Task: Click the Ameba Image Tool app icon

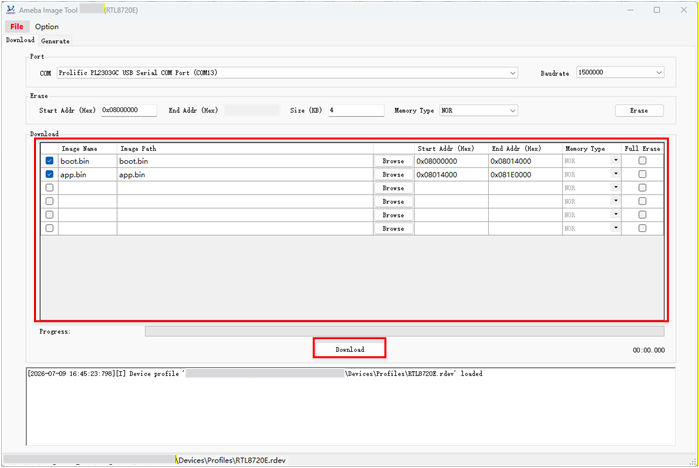Action: pyautogui.click(x=11, y=10)
